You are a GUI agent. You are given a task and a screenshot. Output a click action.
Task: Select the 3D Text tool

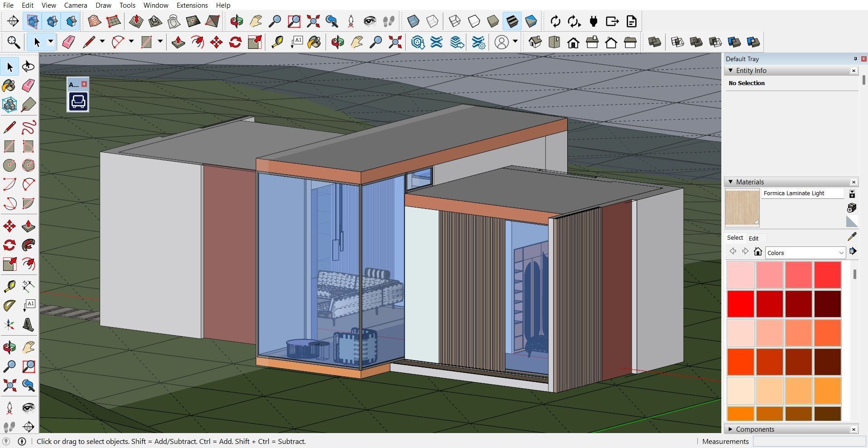coord(28,325)
